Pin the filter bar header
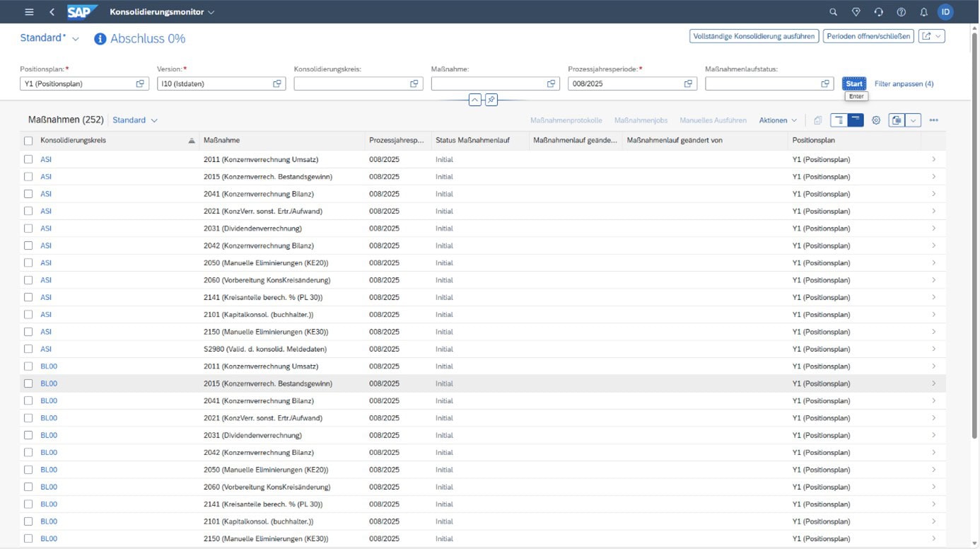 491,100
